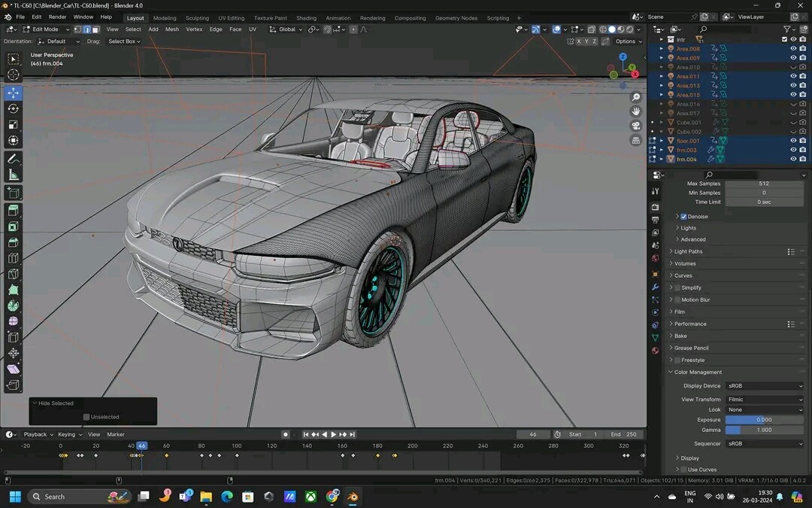
Task: Activate the Rotate tool
Action: click(13, 108)
